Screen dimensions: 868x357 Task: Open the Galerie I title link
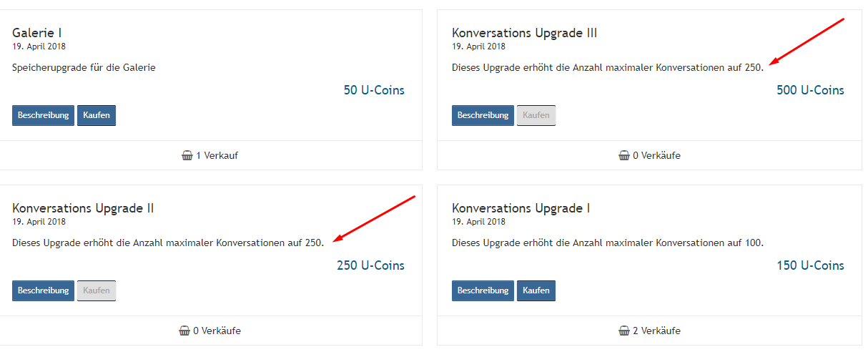38,33
